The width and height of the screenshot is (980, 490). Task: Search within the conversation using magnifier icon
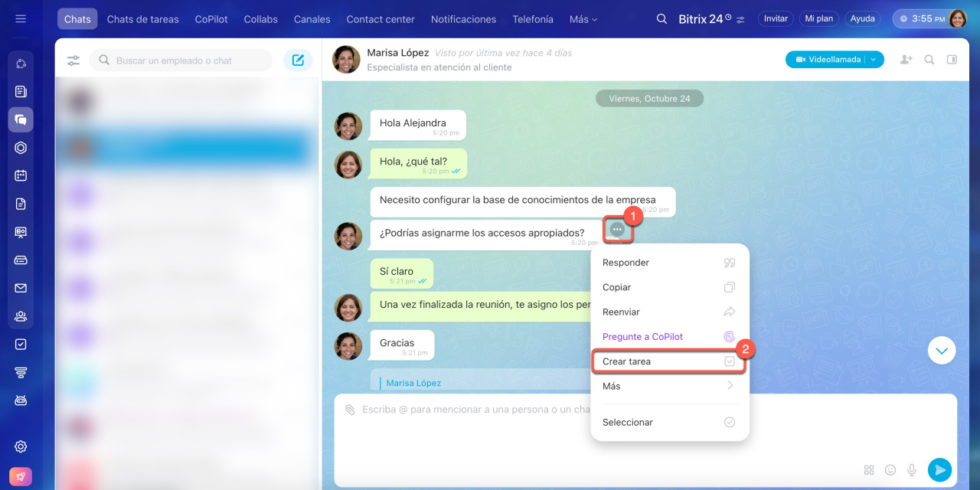pos(929,60)
